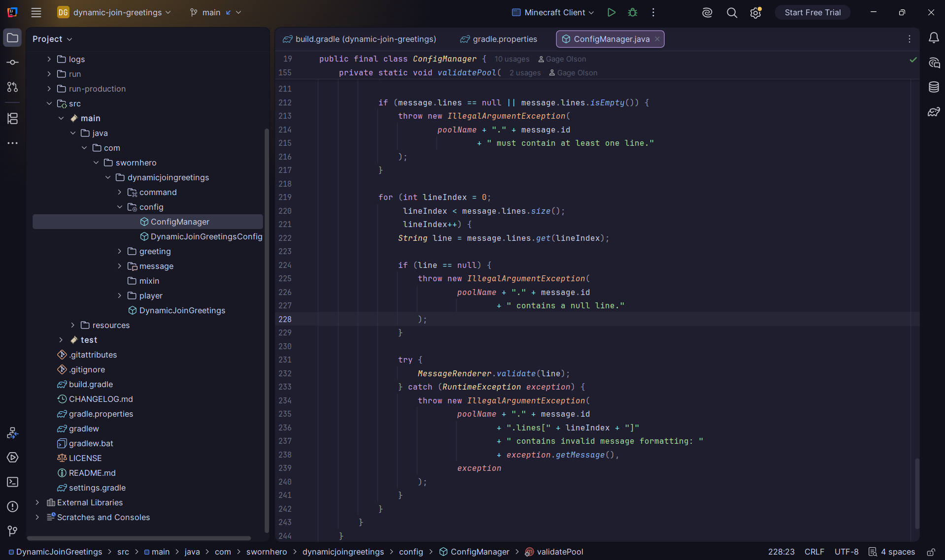
Task: Click the project tree horizontal scrollbar
Action: (139, 538)
